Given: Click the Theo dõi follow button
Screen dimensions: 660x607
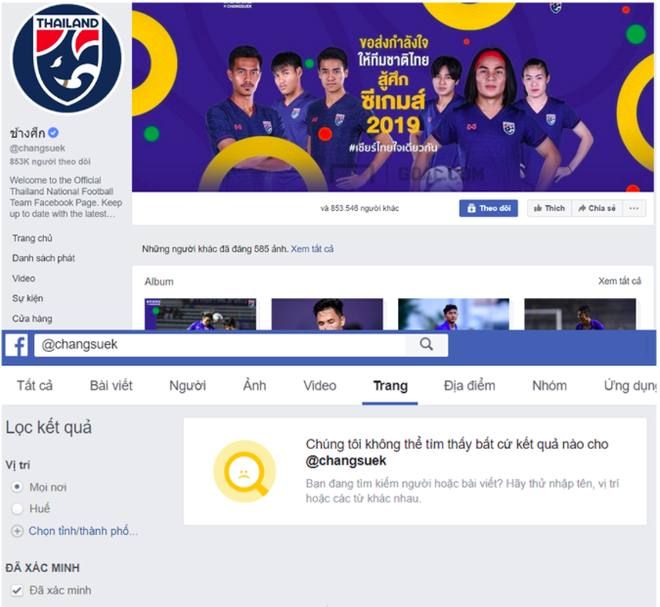Looking at the screenshot, I should click(x=488, y=208).
